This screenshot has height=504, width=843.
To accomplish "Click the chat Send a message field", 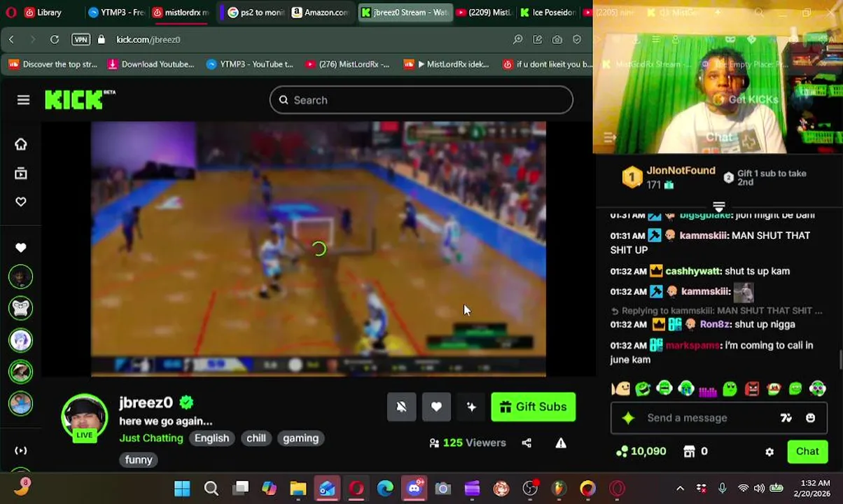I will pyautogui.click(x=718, y=418).
